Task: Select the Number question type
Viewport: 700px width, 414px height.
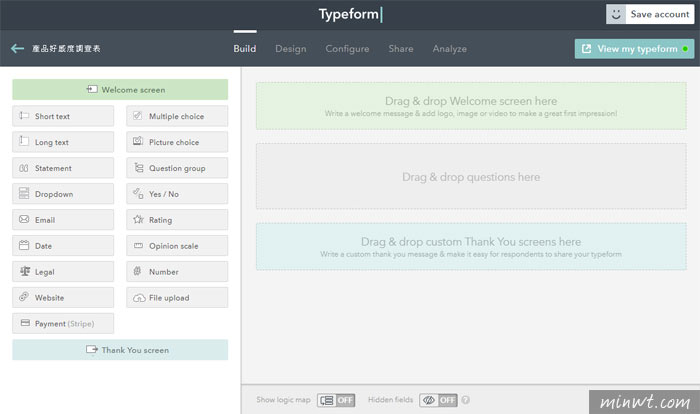Action: 177,272
